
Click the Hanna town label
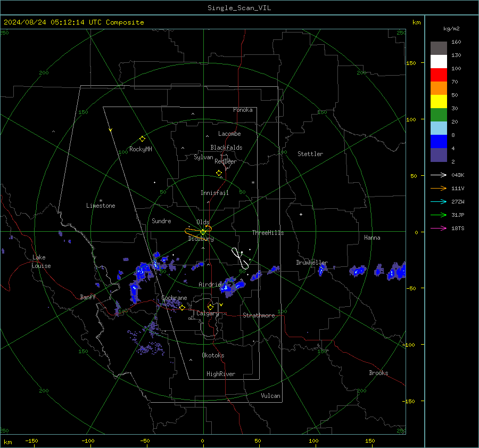click(x=372, y=238)
